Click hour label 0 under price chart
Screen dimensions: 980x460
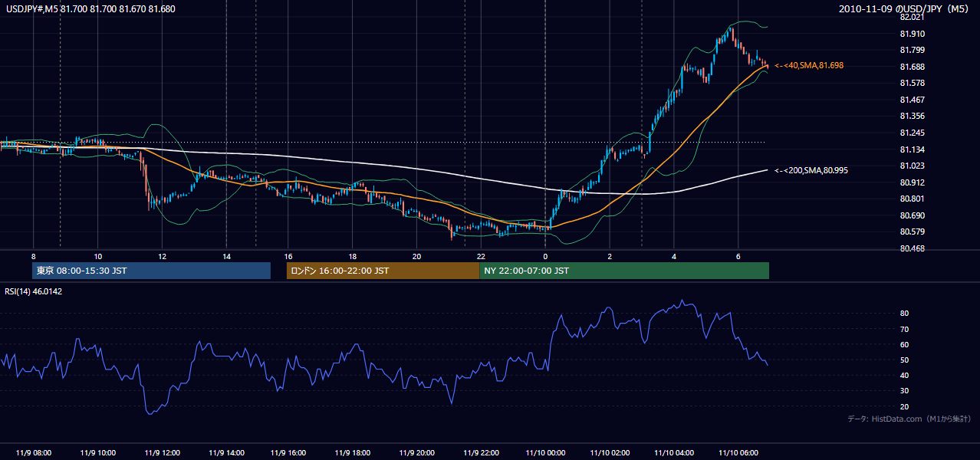(545, 256)
